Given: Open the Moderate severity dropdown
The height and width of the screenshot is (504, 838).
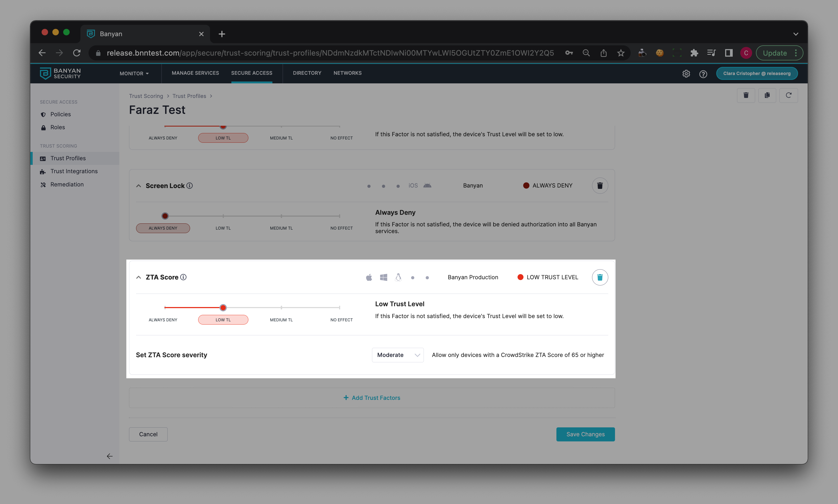Looking at the screenshot, I should (x=397, y=355).
